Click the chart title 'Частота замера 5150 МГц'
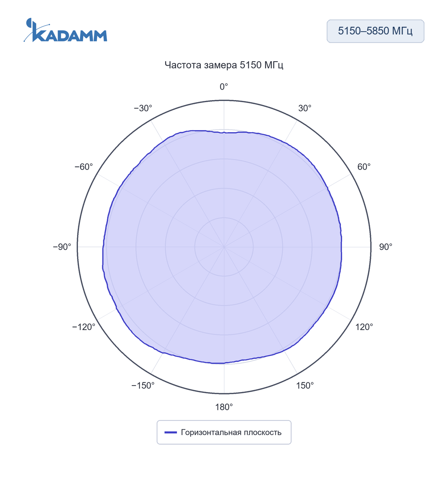 pos(224,65)
